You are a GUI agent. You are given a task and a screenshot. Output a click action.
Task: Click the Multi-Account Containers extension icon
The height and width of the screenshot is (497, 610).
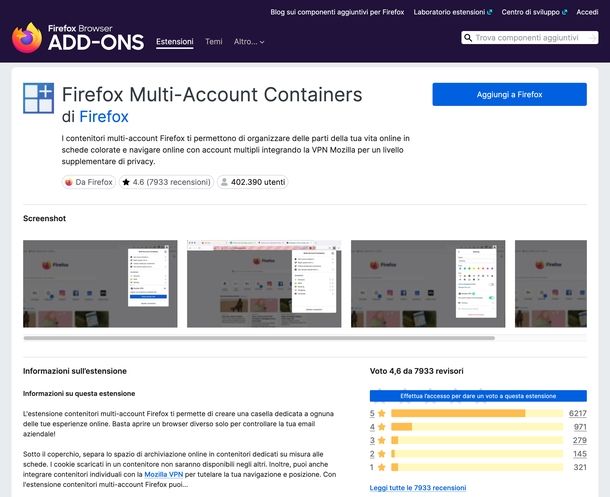click(x=39, y=98)
